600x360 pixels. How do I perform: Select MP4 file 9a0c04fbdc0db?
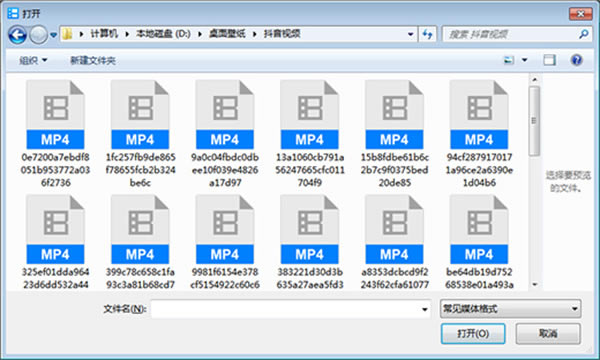(225, 134)
